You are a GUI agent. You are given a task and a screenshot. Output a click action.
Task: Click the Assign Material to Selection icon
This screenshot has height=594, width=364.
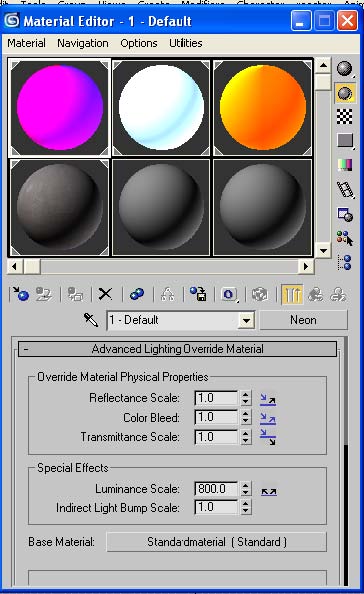(75, 294)
